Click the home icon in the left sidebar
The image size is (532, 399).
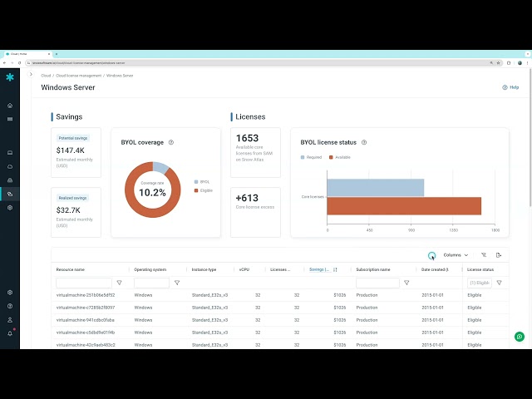click(x=10, y=106)
